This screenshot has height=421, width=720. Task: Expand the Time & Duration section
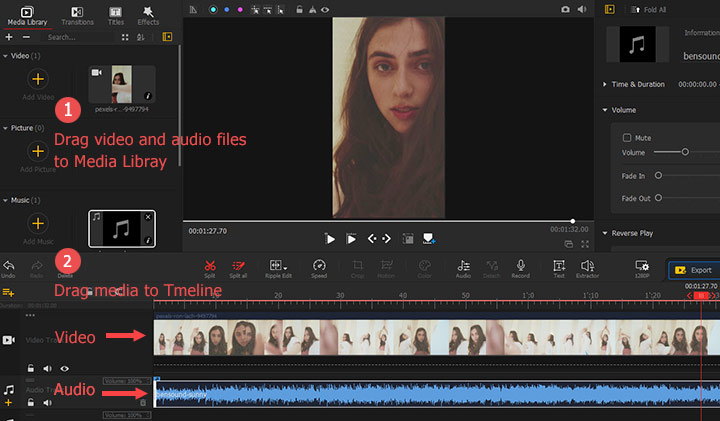(606, 85)
